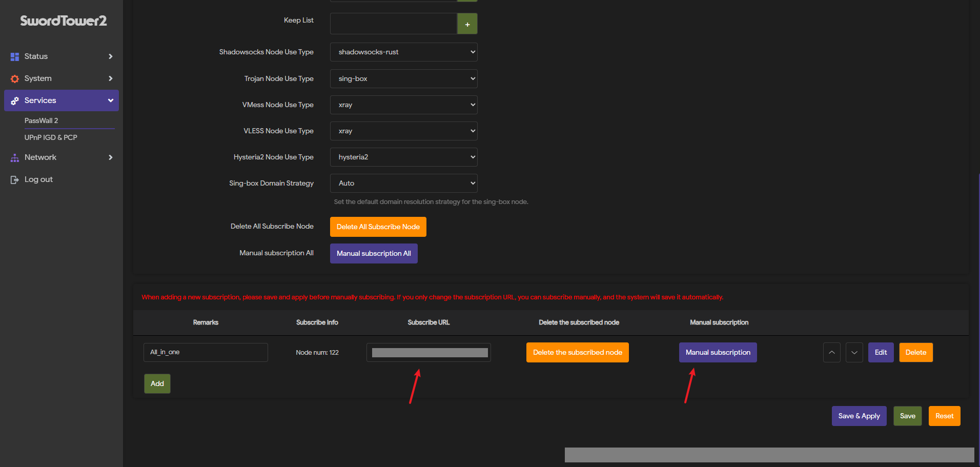Expand the System menu chevron
The width and height of the screenshot is (980, 467).
pos(110,78)
